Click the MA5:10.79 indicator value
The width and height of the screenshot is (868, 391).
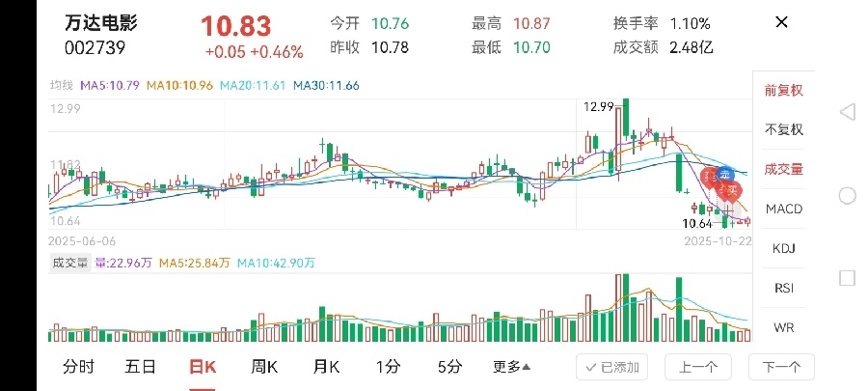[110, 86]
